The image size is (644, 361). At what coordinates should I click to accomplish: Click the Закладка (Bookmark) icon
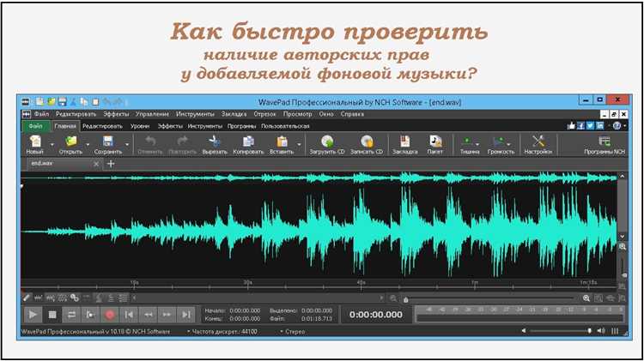[405, 141]
